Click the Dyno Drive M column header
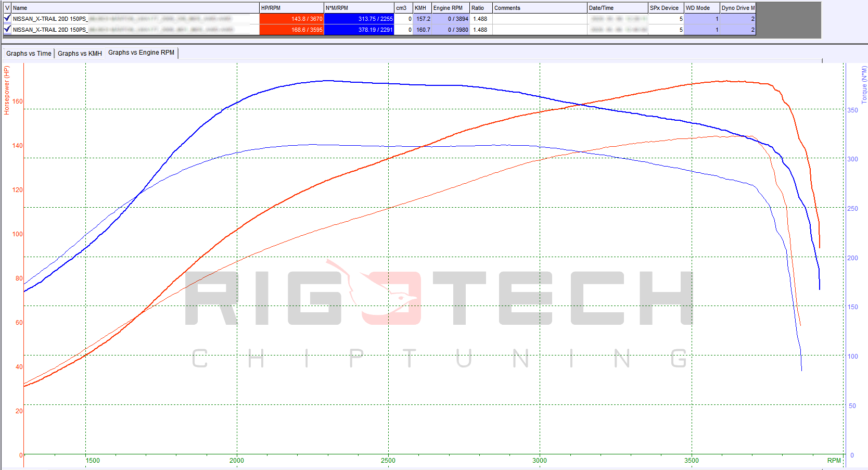This screenshot has width=868, height=470. pos(738,8)
